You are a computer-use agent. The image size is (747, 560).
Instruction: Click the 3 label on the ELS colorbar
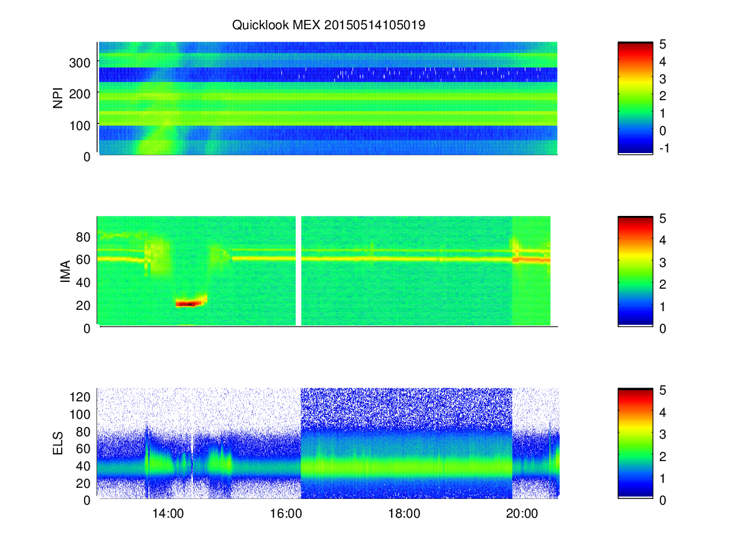pyautogui.click(x=663, y=434)
